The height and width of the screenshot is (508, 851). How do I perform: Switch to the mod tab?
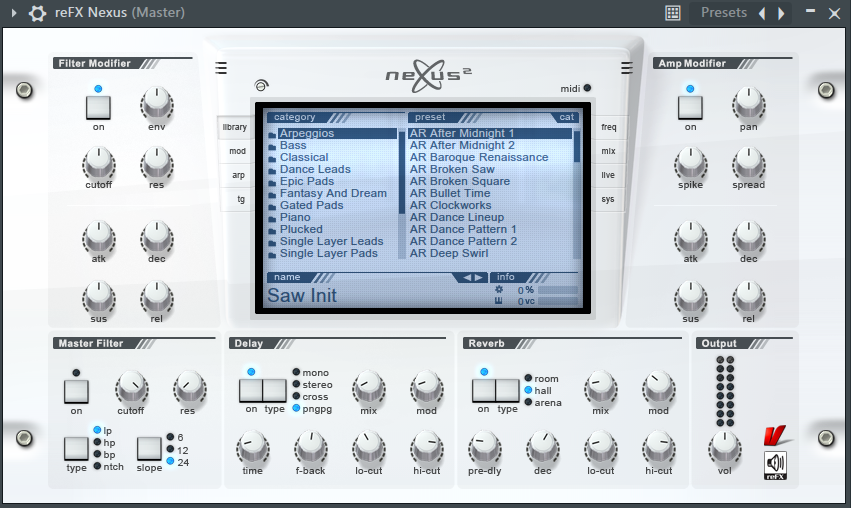pos(237,151)
